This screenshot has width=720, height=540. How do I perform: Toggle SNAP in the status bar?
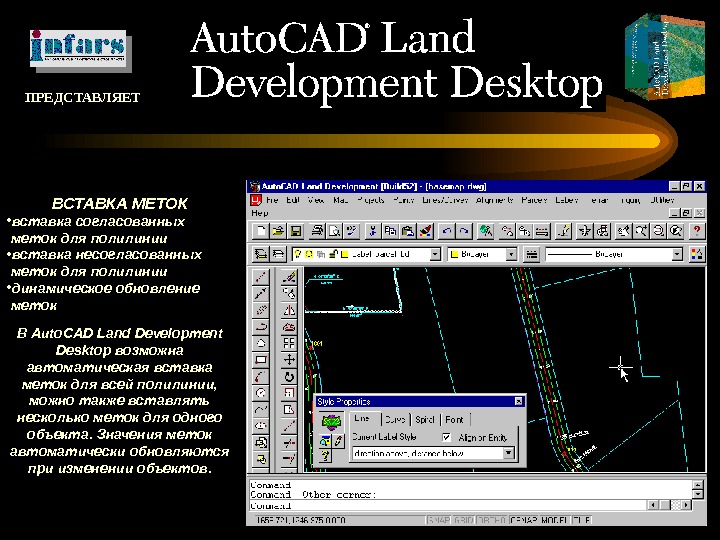pos(439,520)
